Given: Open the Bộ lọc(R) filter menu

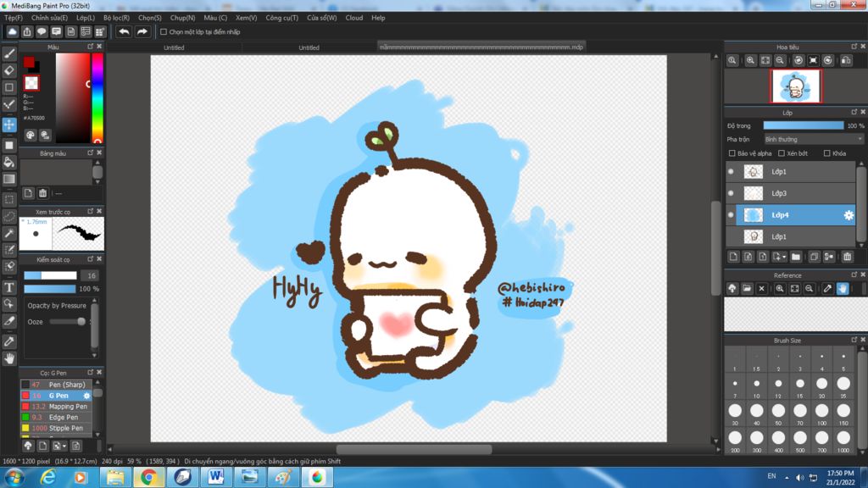Looking at the screenshot, I should tap(116, 18).
